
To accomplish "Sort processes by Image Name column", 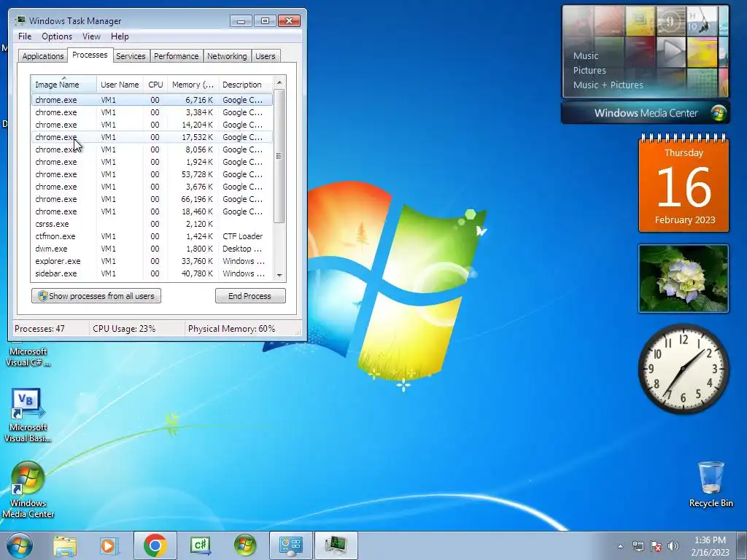I will (64, 84).
